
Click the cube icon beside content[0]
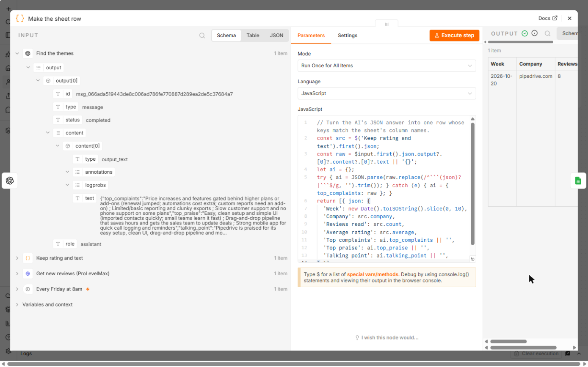pos(68,146)
